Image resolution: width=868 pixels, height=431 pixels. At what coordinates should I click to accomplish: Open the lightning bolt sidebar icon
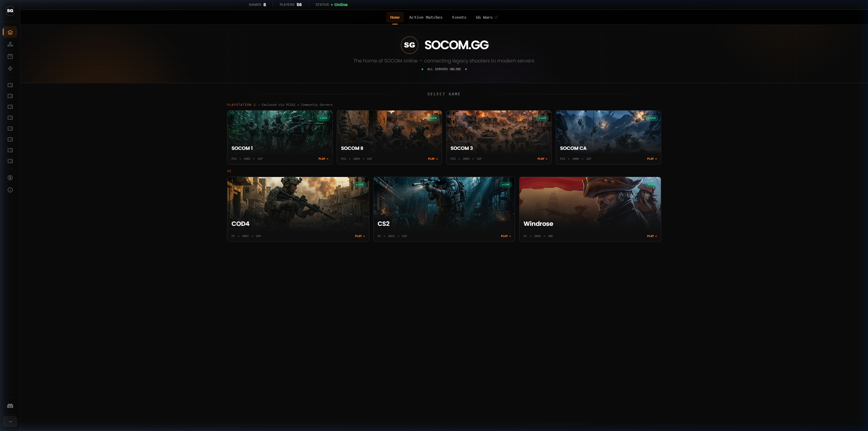click(x=10, y=68)
